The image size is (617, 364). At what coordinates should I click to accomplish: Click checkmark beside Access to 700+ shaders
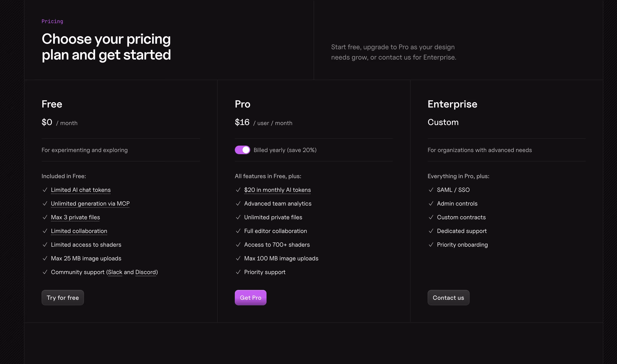click(x=238, y=245)
